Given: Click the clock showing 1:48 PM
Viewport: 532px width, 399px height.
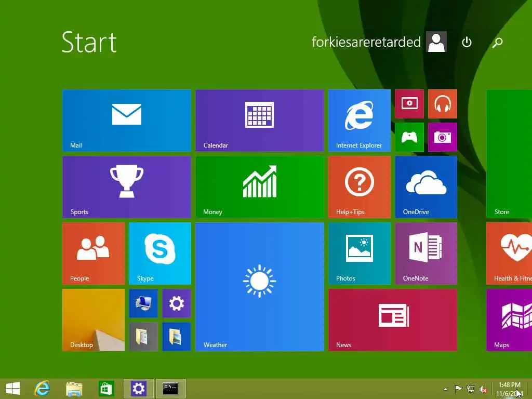Looking at the screenshot, I should click(x=510, y=389).
